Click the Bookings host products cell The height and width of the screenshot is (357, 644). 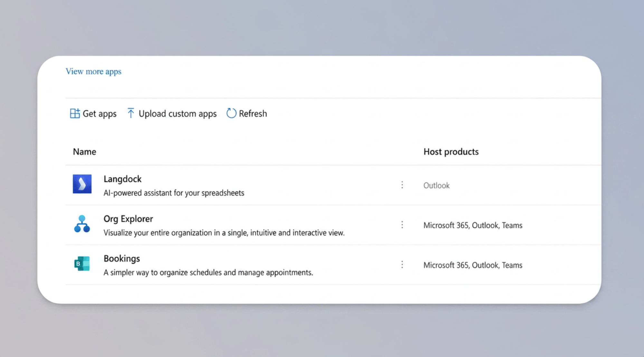473,265
